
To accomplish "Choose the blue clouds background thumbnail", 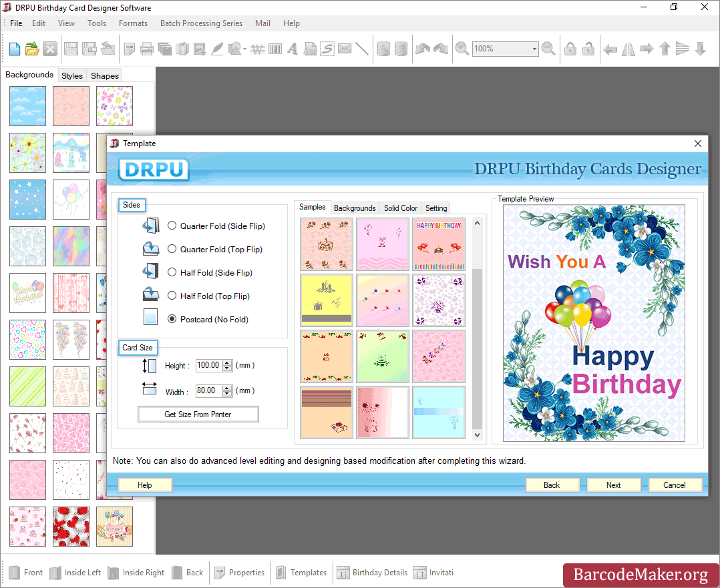I will [27, 106].
